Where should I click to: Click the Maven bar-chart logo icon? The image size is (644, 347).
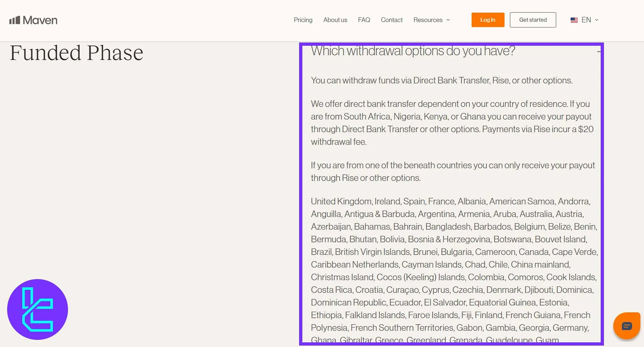(x=15, y=20)
